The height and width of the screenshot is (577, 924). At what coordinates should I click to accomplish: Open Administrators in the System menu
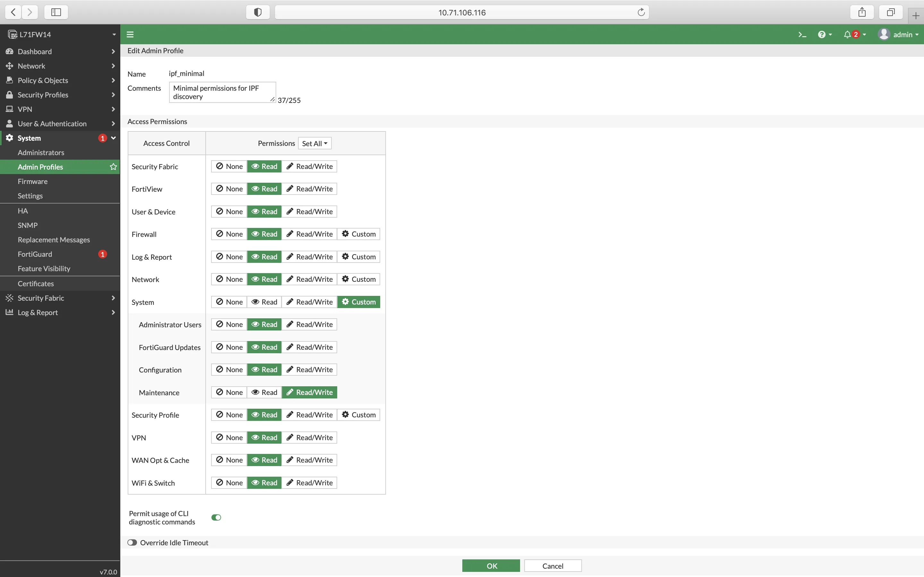(x=41, y=152)
